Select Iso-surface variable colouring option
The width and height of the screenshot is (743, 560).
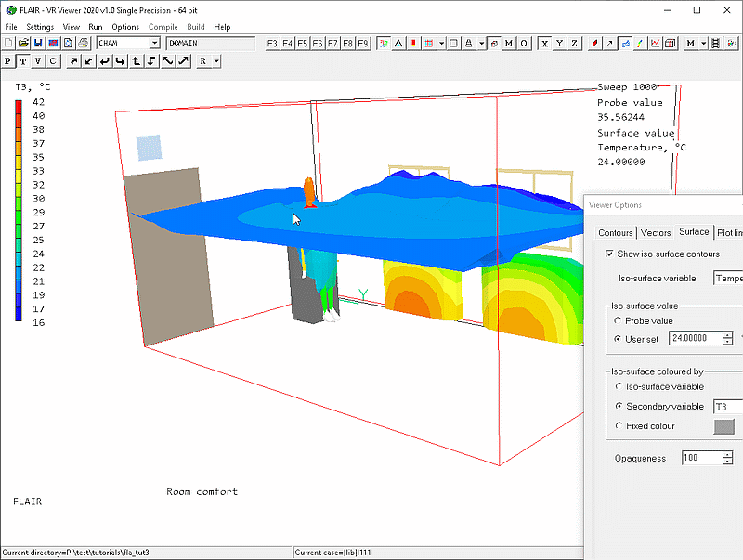(x=619, y=386)
